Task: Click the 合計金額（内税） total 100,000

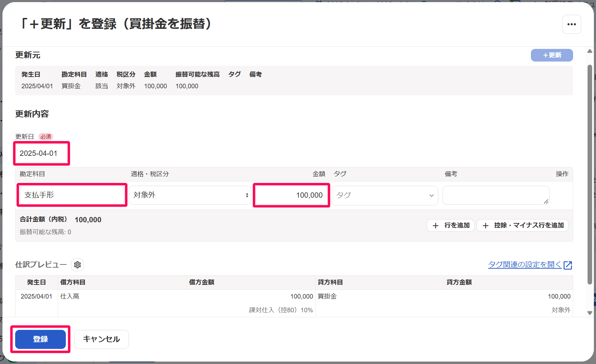Action: coord(88,220)
